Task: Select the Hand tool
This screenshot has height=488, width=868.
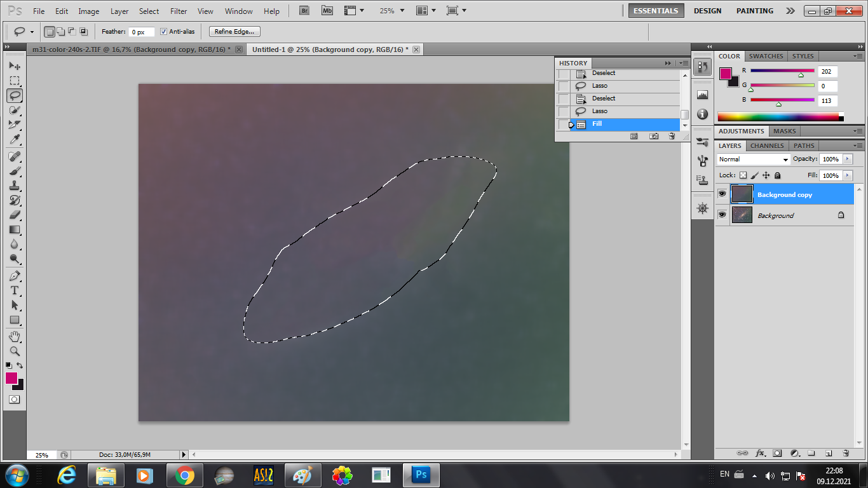Action: 15,336
